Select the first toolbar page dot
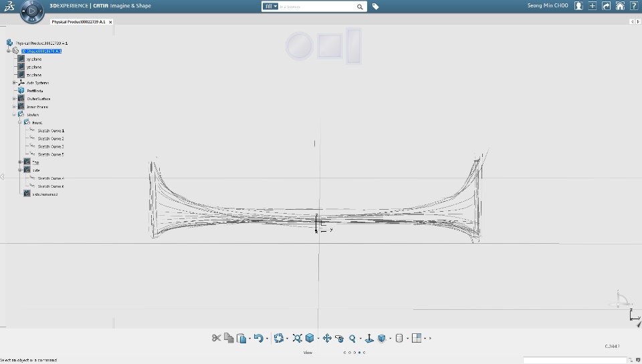Screen dimensions: 642x364 (345, 353)
